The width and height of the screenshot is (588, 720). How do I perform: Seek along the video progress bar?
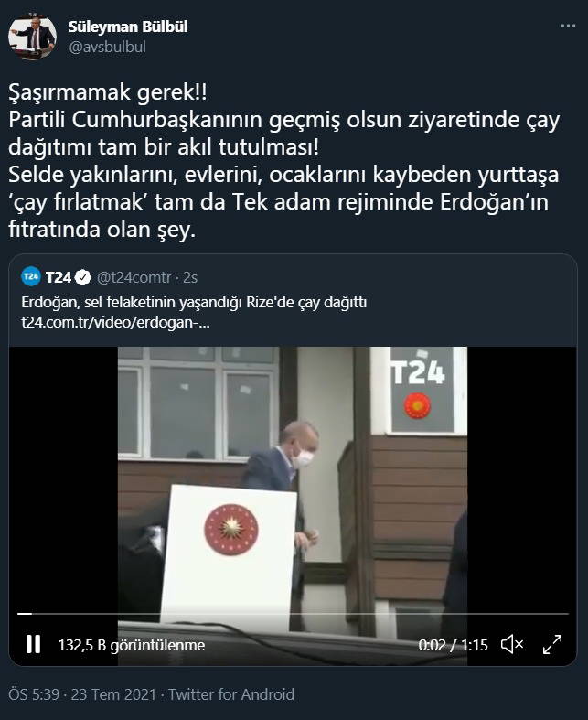point(293,614)
